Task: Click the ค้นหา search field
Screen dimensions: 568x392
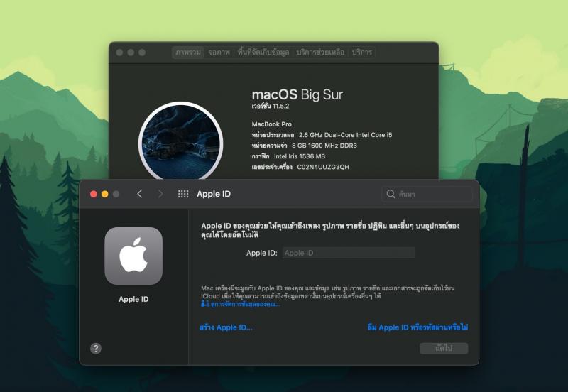Action: tap(427, 194)
